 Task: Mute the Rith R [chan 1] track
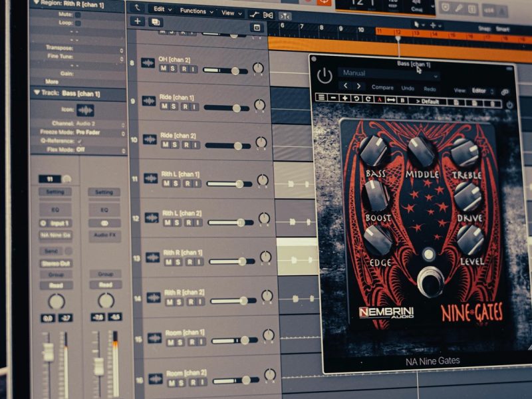pyautogui.click(x=169, y=261)
